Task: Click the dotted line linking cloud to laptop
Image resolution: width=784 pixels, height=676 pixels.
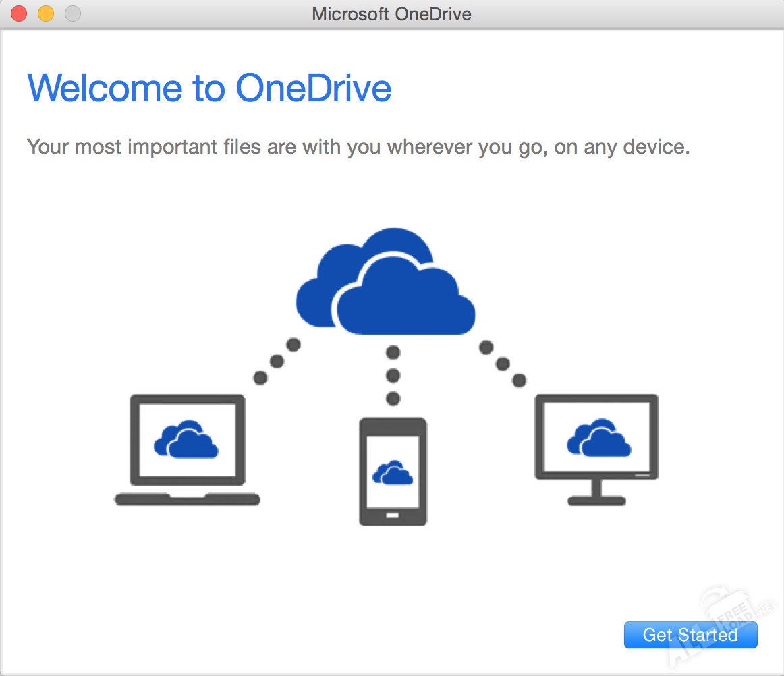Action: point(277,362)
